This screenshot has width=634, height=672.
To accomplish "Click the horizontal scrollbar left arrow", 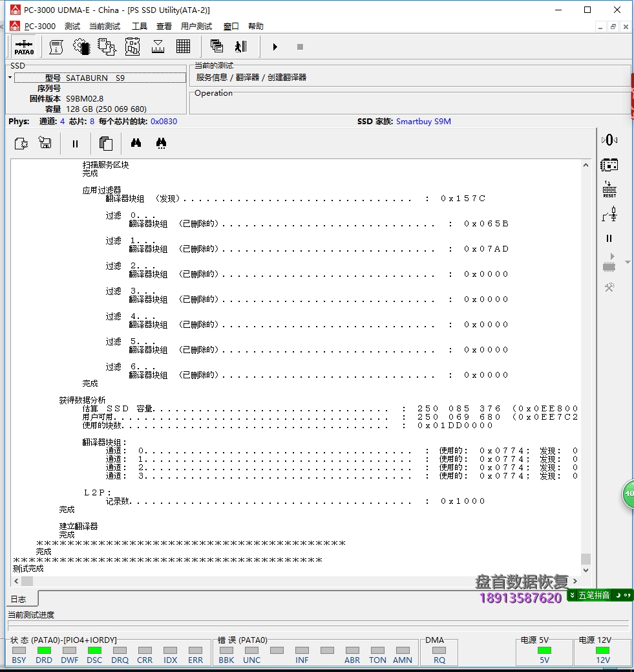I will 16,581.
